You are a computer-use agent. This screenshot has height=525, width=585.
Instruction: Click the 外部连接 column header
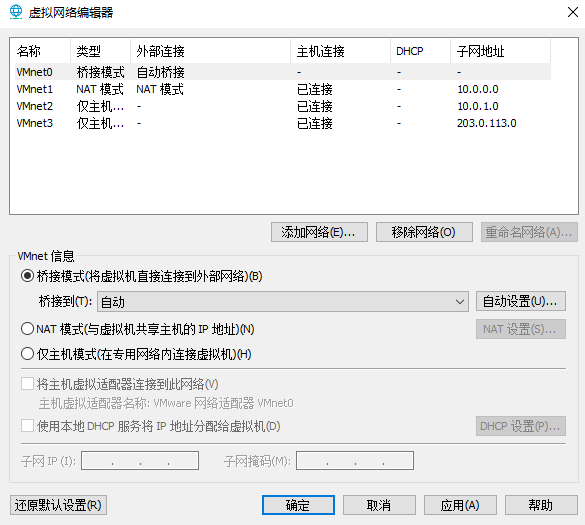[x=210, y=51]
